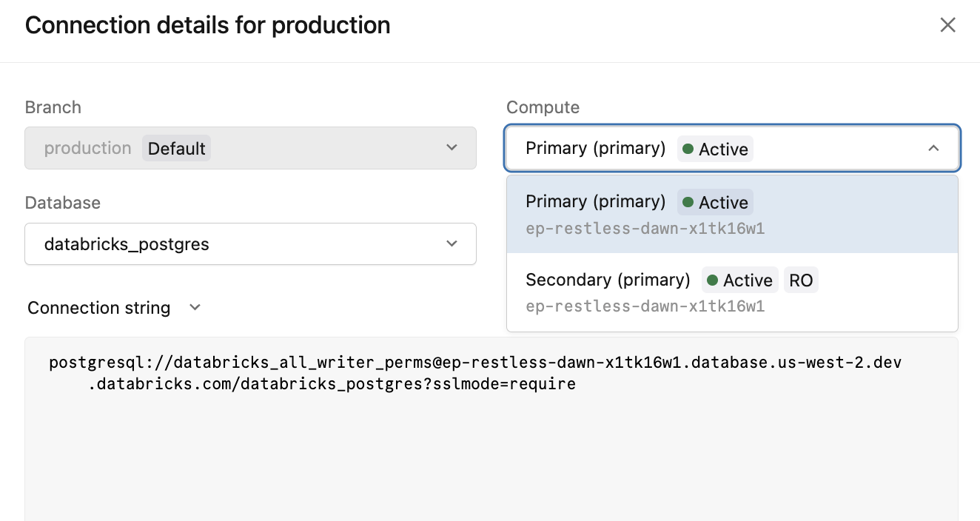Click the Default badge next to production branch

click(177, 148)
